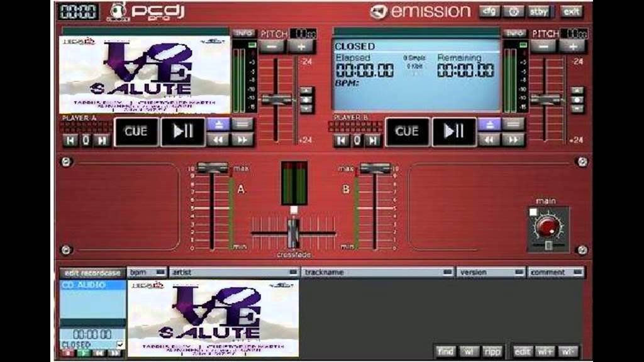Click Player A pitch bend up arrow
The width and height of the screenshot is (644, 362).
[x=306, y=90]
